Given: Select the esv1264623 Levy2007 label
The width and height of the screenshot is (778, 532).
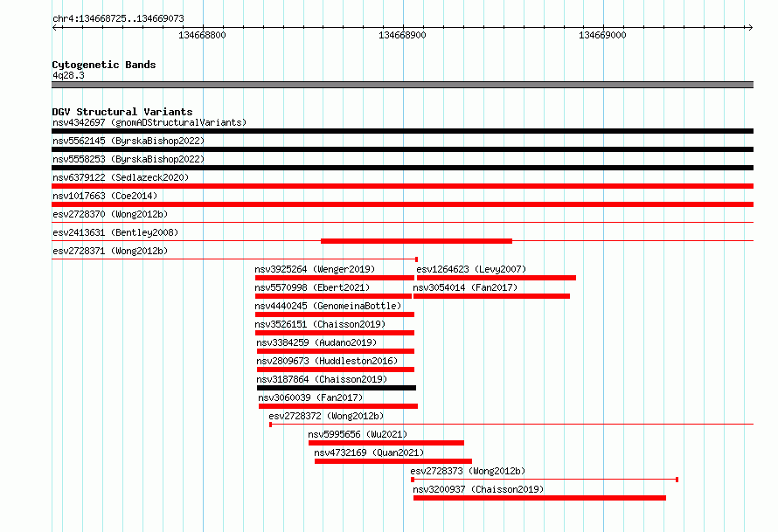Looking at the screenshot, I should pos(471,269).
